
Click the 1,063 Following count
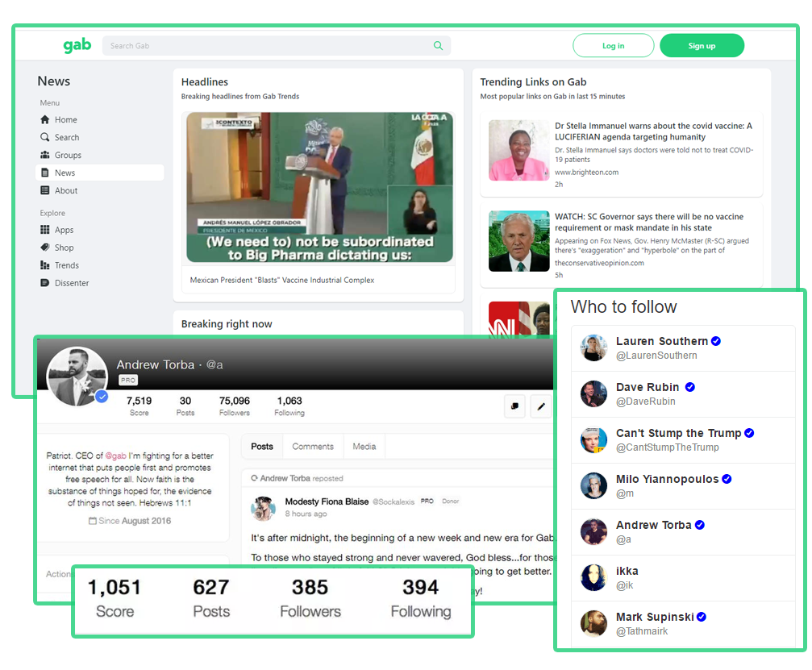coord(289,406)
